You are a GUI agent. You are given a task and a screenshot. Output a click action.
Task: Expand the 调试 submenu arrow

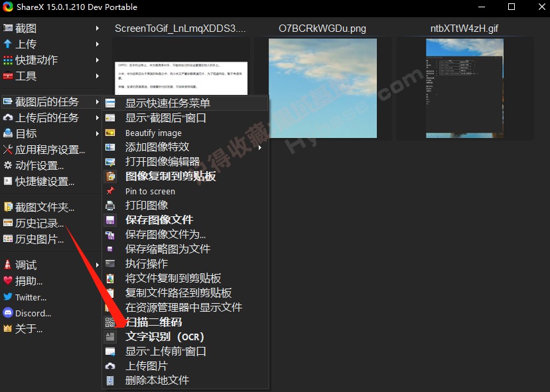tap(97, 265)
